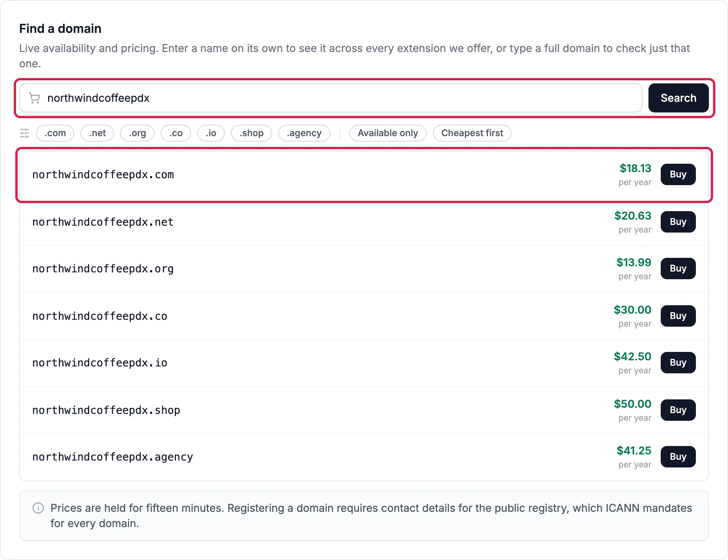Buy northwindcoffeepdx.shop
The width and height of the screenshot is (728, 560).
coord(678,410)
